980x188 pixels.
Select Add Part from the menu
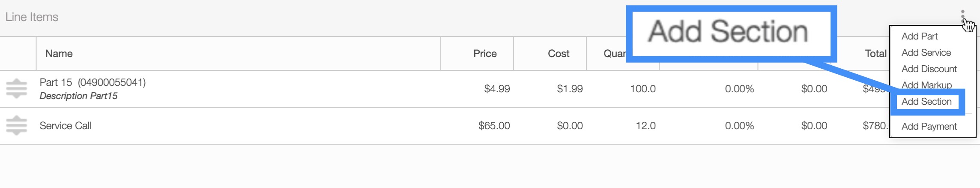click(919, 36)
